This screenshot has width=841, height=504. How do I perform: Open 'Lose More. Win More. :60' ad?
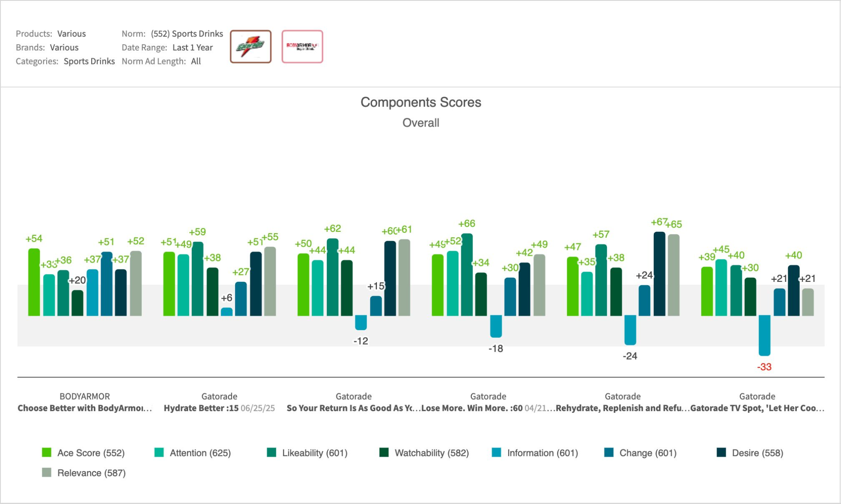pyautogui.click(x=471, y=408)
